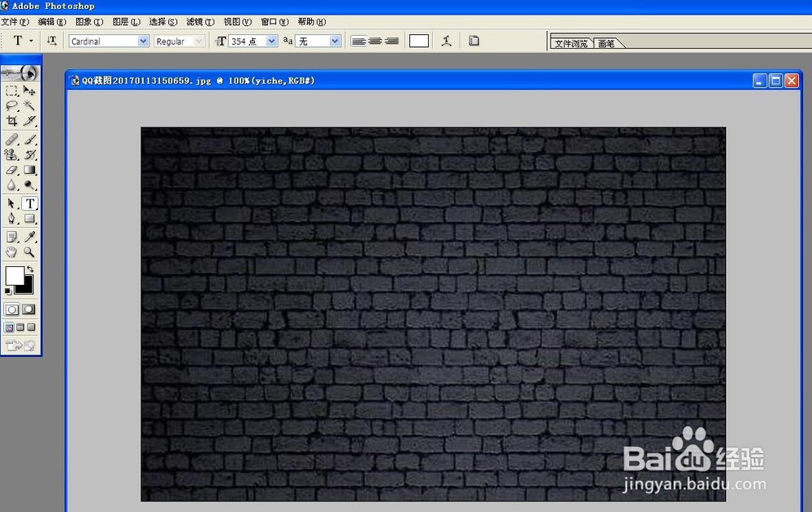
Task: Toggle the Character and Paragraph palettes
Action: coord(474,41)
